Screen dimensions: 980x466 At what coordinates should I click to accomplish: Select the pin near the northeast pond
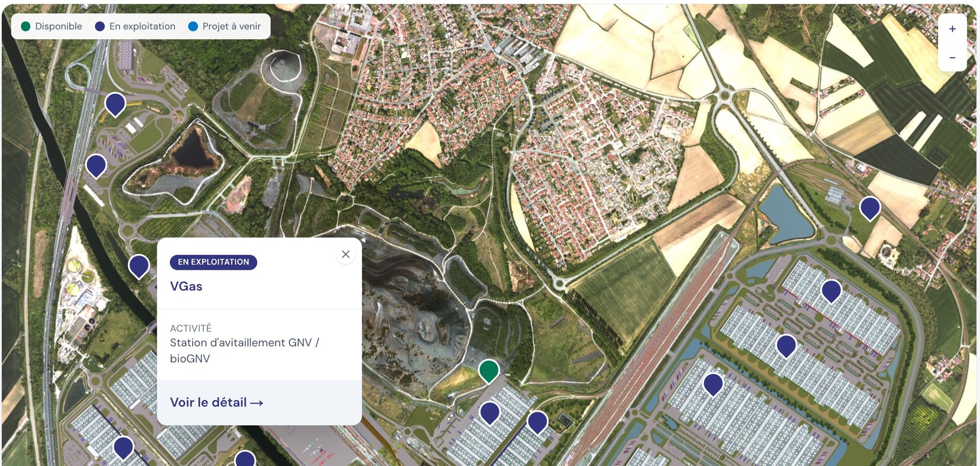tap(870, 208)
